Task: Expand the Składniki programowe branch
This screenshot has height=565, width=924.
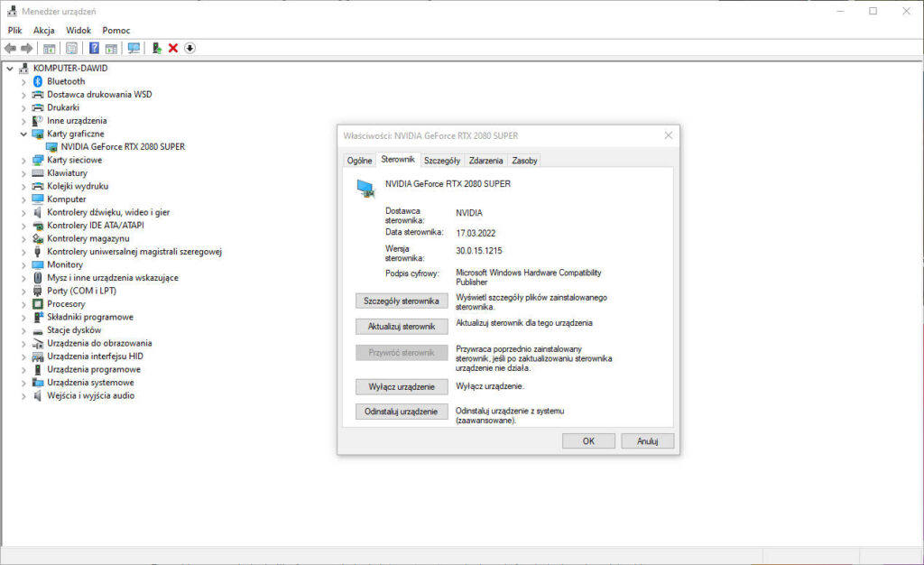Action: click(23, 318)
